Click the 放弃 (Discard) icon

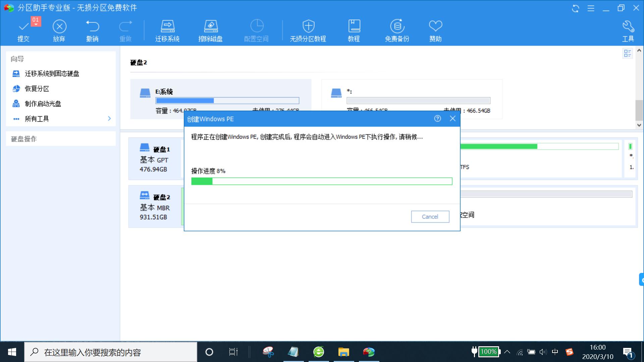click(59, 29)
